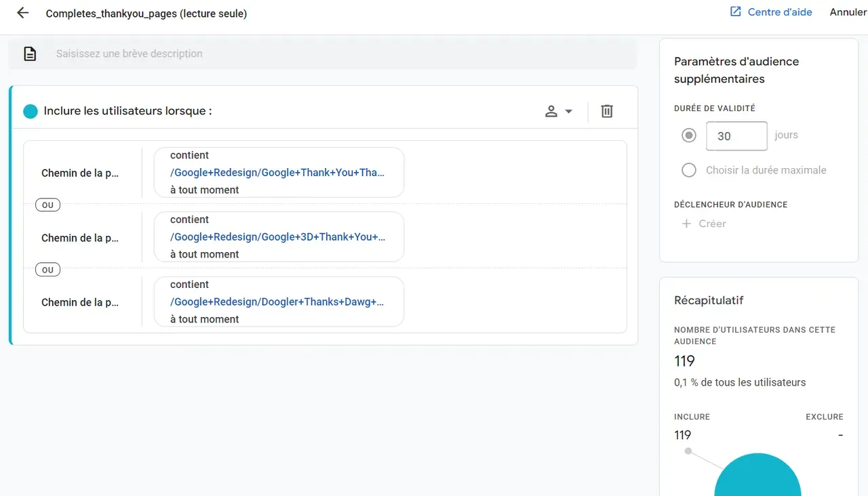Click the plus icon beside Créer
This screenshot has height=496, width=868.
pos(686,224)
